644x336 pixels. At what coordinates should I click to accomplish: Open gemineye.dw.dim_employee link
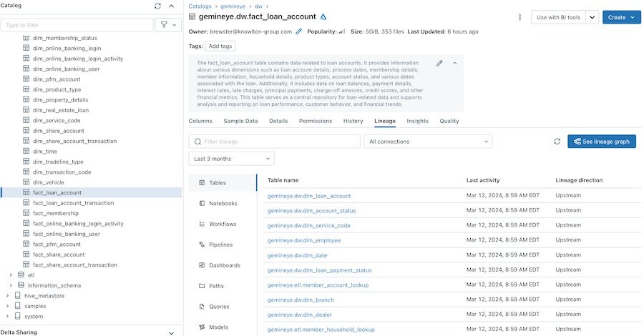click(x=304, y=240)
